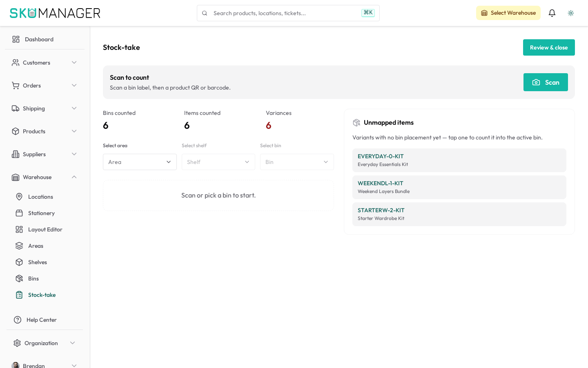Image resolution: width=588 pixels, height=368 pixels.
Task: Click the Dashboard grid icon
Action: click(x=16, y=39)
